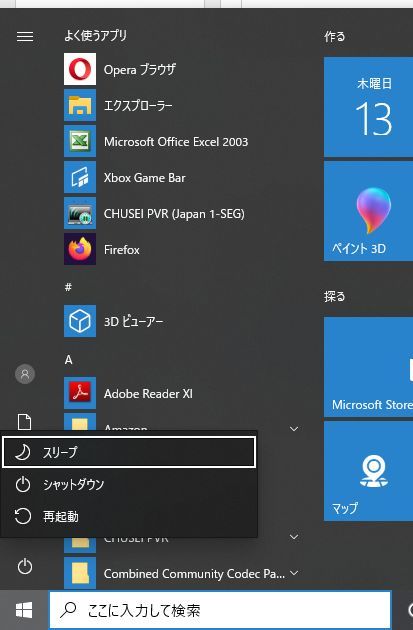
Task: Click the 作る tile group heading
Action: [335, 37]
